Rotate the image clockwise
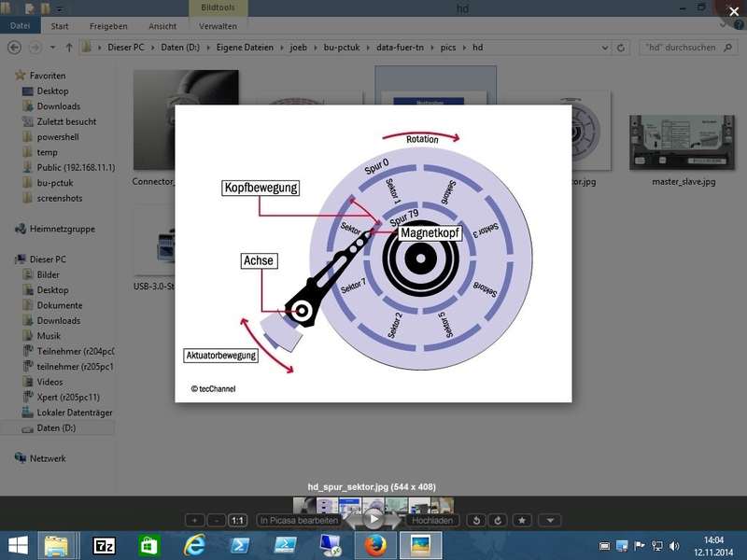Viewport: 747px width, 560px height. tap(498, 521)
